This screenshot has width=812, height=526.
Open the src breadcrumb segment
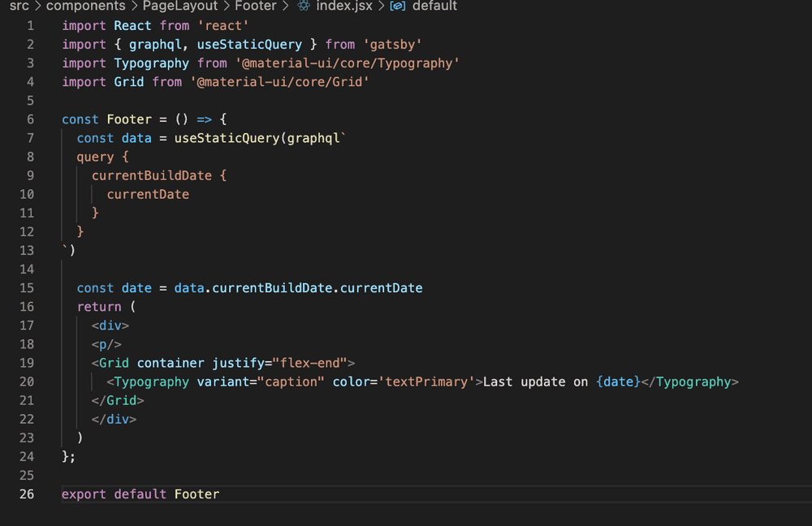[19, 6]
